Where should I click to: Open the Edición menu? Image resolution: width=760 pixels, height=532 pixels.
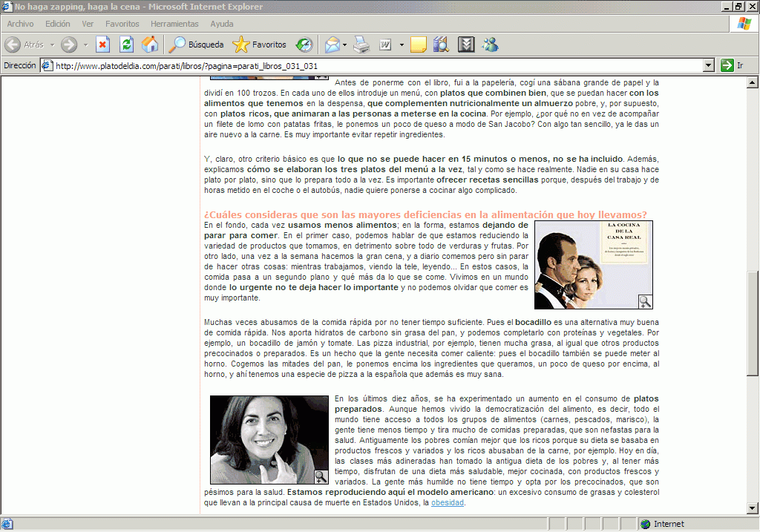click(58, 24)
